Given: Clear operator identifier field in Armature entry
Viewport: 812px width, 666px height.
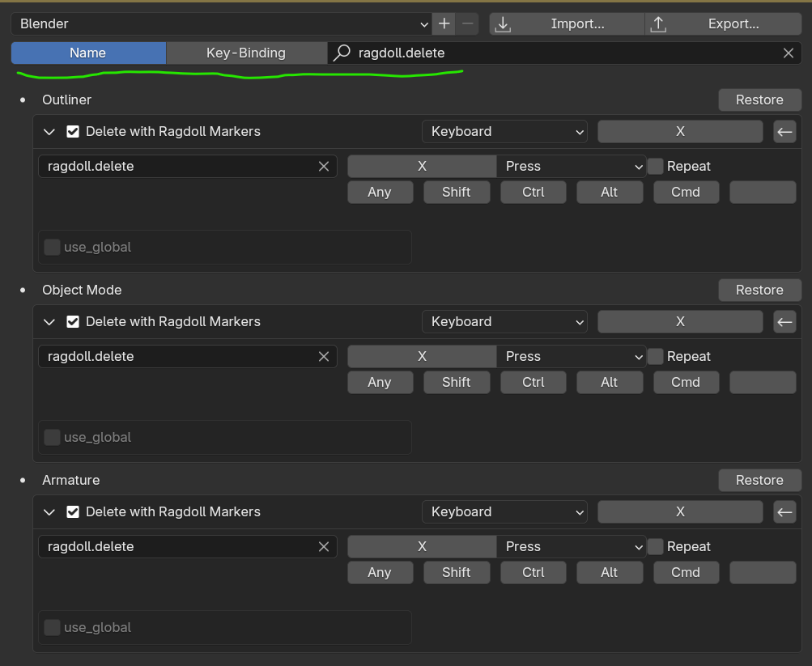Looking at the screenshot, I should (x=324, y=546).
